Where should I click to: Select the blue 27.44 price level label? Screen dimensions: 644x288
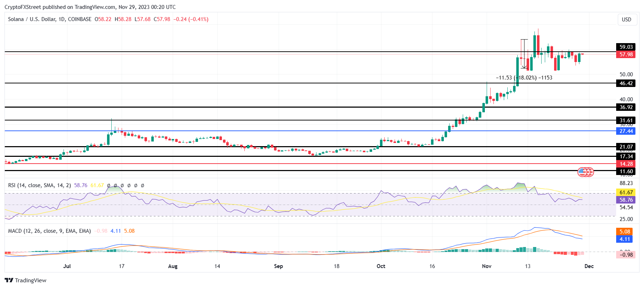point(626,131)
